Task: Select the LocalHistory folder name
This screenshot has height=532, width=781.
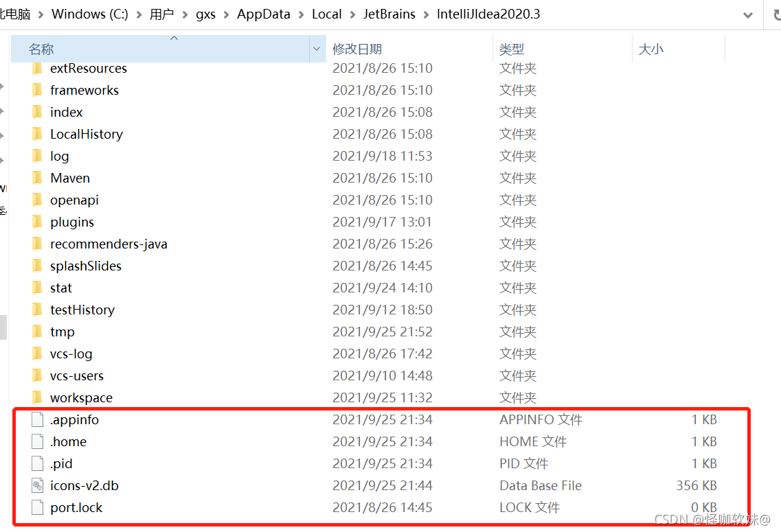Action: 87,135
